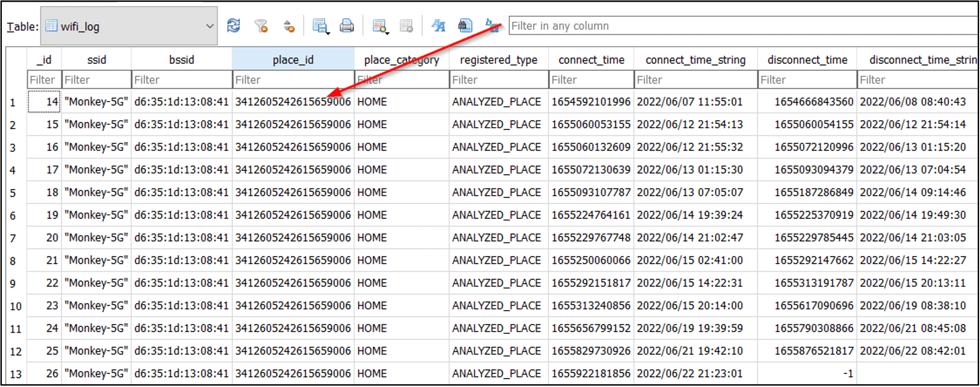Toggle the text formatting toolbar icon
Screen dimensions: 980x387
click(438, 26)
